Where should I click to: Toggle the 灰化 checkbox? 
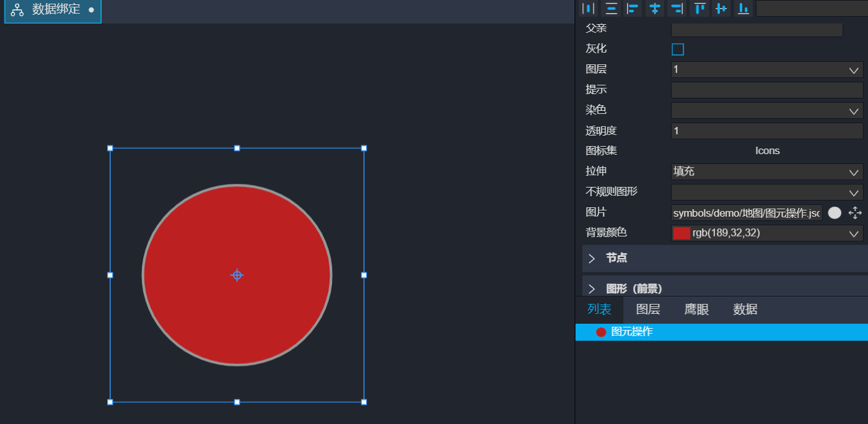tap(677, 49)
